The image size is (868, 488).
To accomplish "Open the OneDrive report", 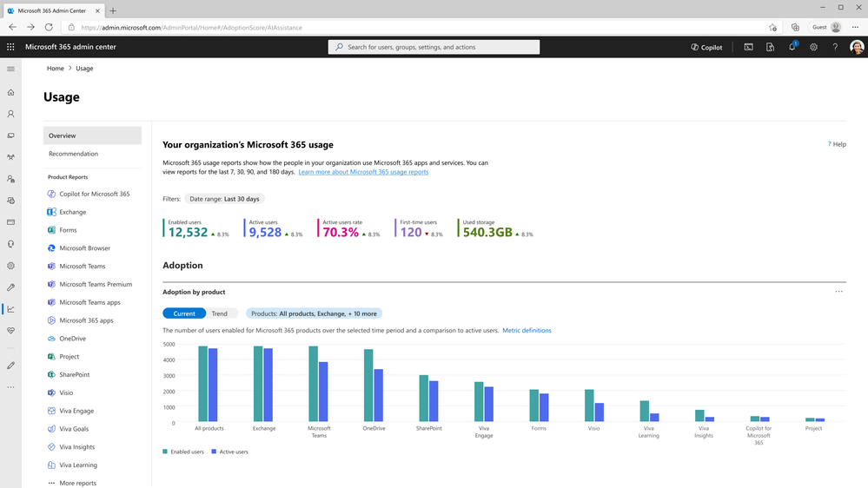I will (x=66, y=339).
